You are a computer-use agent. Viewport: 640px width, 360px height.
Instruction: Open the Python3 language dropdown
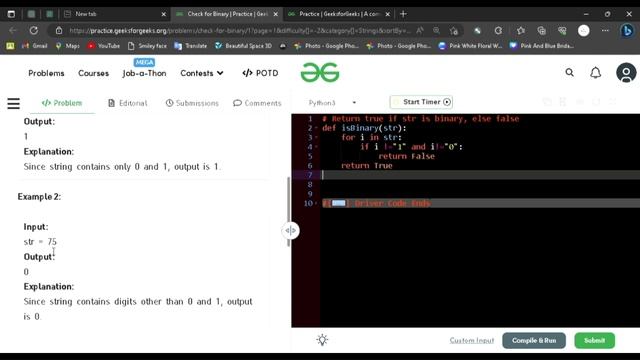[x=332, y=102]
